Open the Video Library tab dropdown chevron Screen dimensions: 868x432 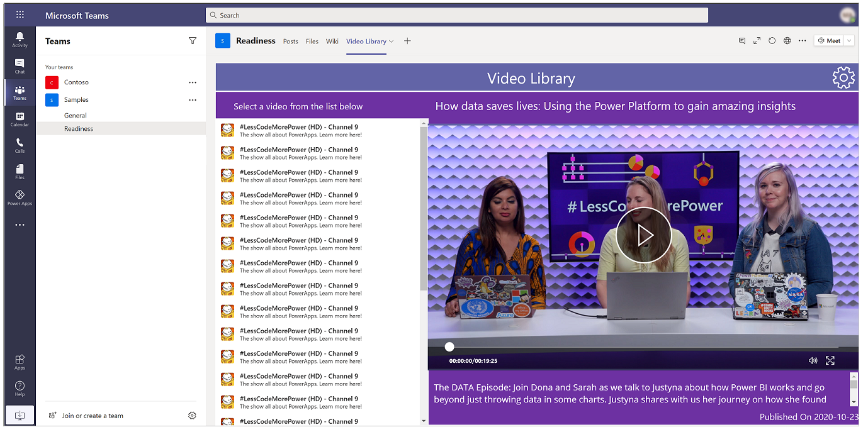click(x=392, y=42)
